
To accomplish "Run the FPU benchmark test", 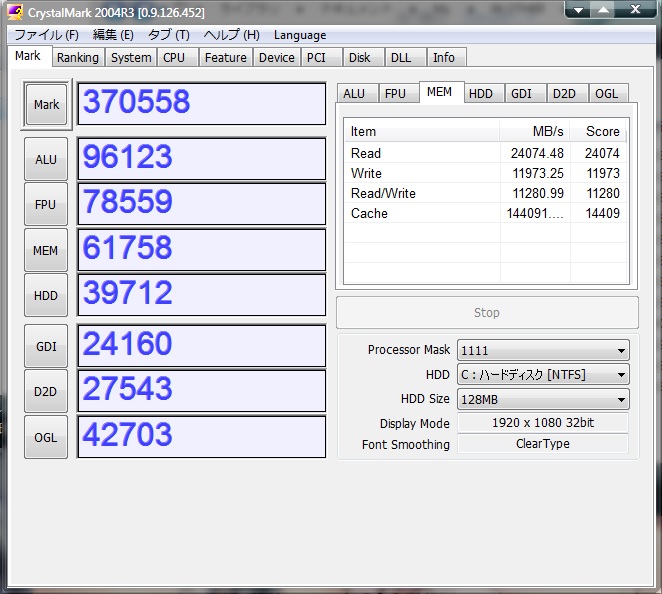I will point(46,204).
